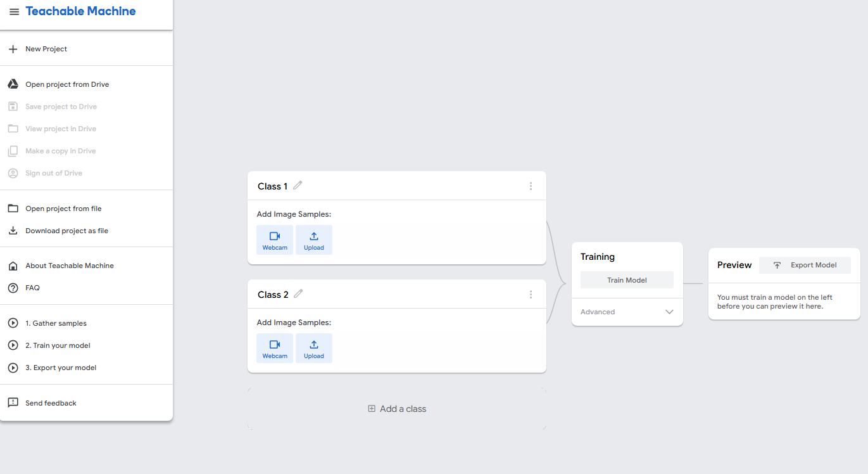Click the download arrow icon in sidebar

(13, 231)
